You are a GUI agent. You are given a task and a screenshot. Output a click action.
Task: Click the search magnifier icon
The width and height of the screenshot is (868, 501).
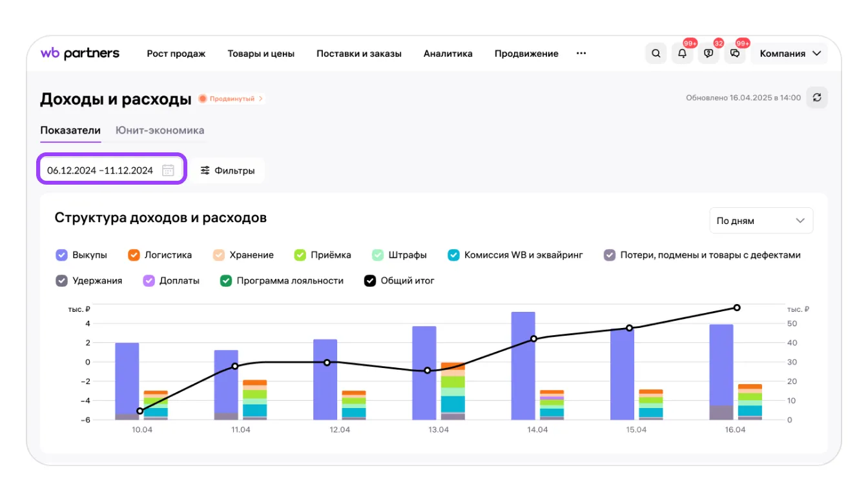click(656, 54)
